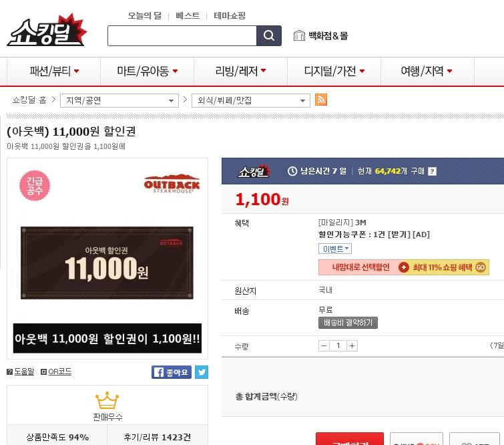
Task: Open the 디지털/가전 menu
Action: click(334, 71)
